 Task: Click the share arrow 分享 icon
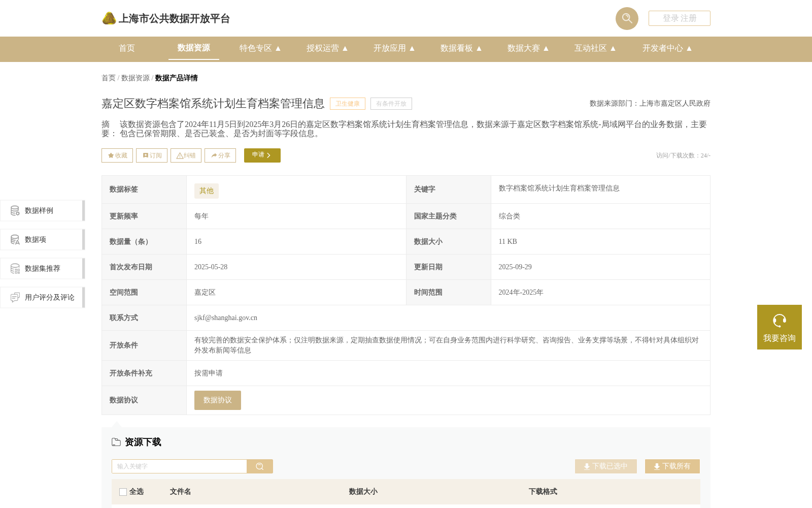(214, 155)
